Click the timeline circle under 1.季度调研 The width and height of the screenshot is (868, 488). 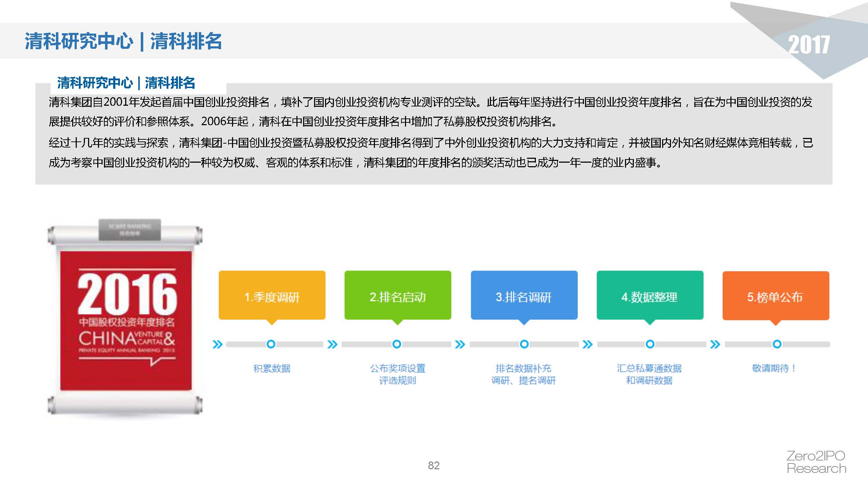coord(271,344)
